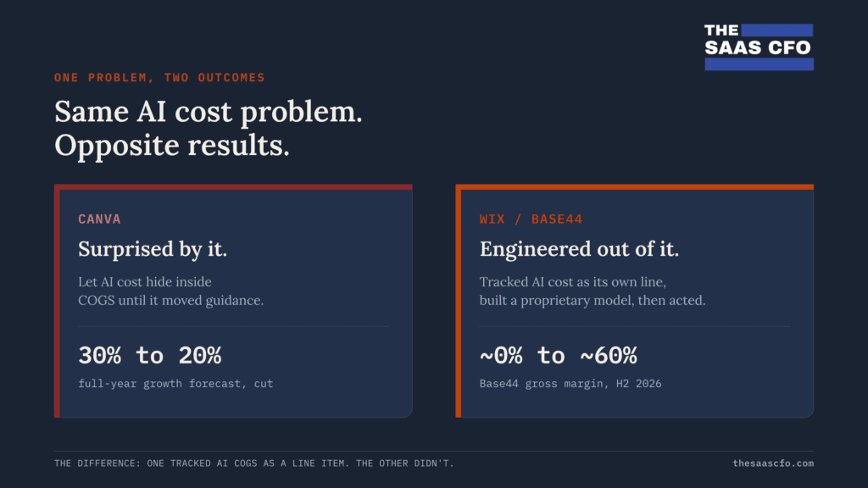Click the blue bar beneath SAAS CFO logo
Screen dimensions: 868x488
click(x=759, y=64)
